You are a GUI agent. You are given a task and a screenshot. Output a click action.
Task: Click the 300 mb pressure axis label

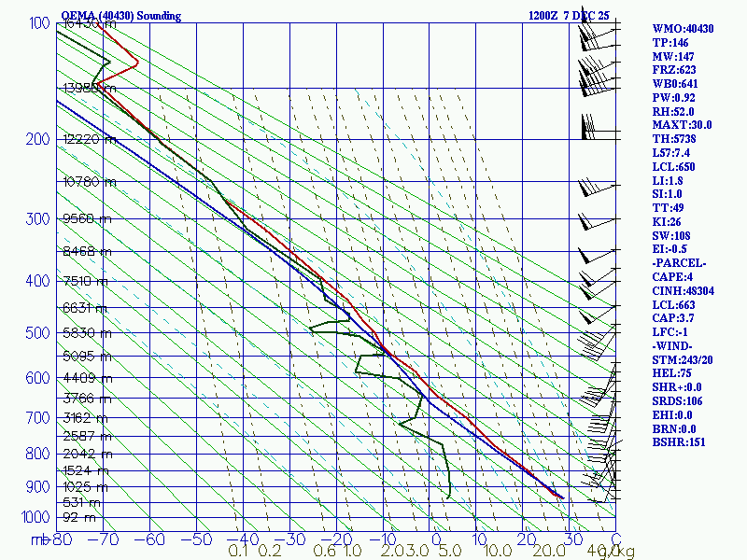click(37, 218)
